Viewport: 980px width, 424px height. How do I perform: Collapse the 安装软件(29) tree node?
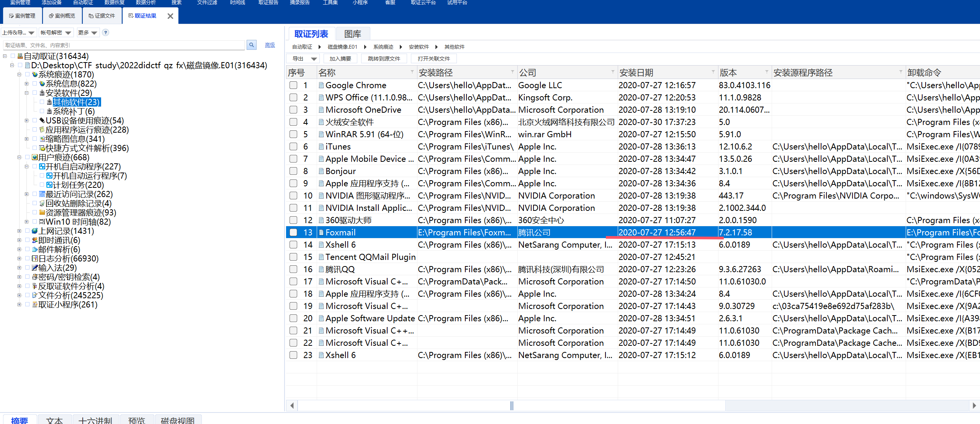pyautogui.click(x=26, y=93)
